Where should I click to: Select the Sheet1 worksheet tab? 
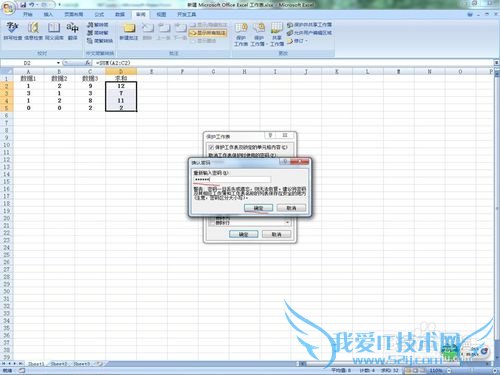36,364
